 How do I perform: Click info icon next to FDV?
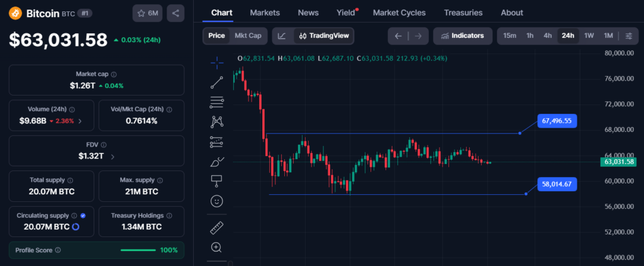pos(104,145)
